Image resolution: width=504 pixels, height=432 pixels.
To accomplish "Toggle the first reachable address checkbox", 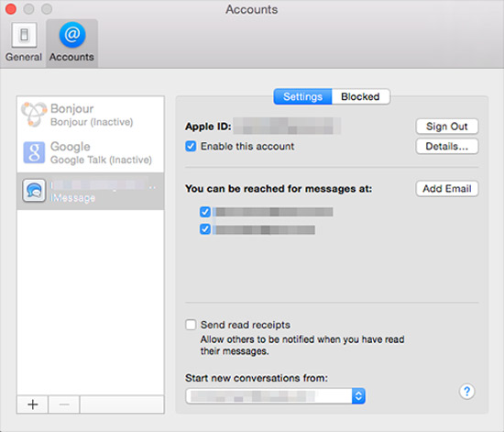I will click(x=205, y=212).
